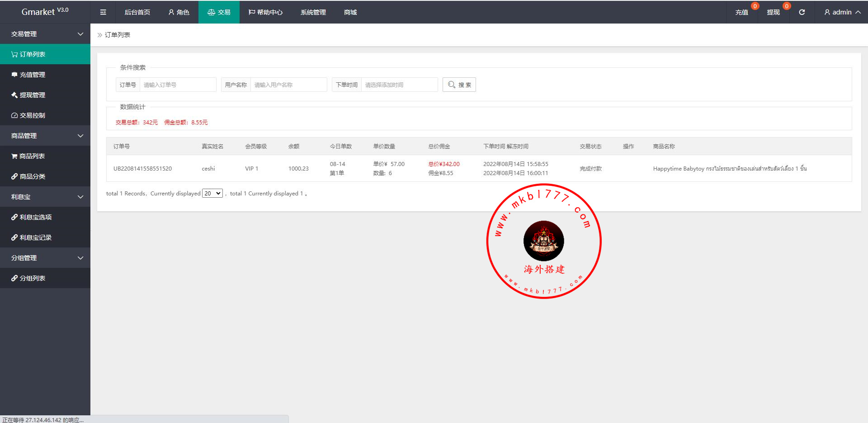
Task: Toggle the sidebar collapse hamburger icon
Action: [x=103, y=12]
